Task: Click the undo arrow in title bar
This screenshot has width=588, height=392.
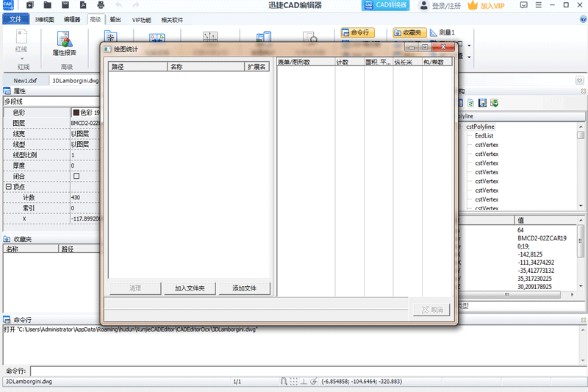Action: [x=118, y=5]
